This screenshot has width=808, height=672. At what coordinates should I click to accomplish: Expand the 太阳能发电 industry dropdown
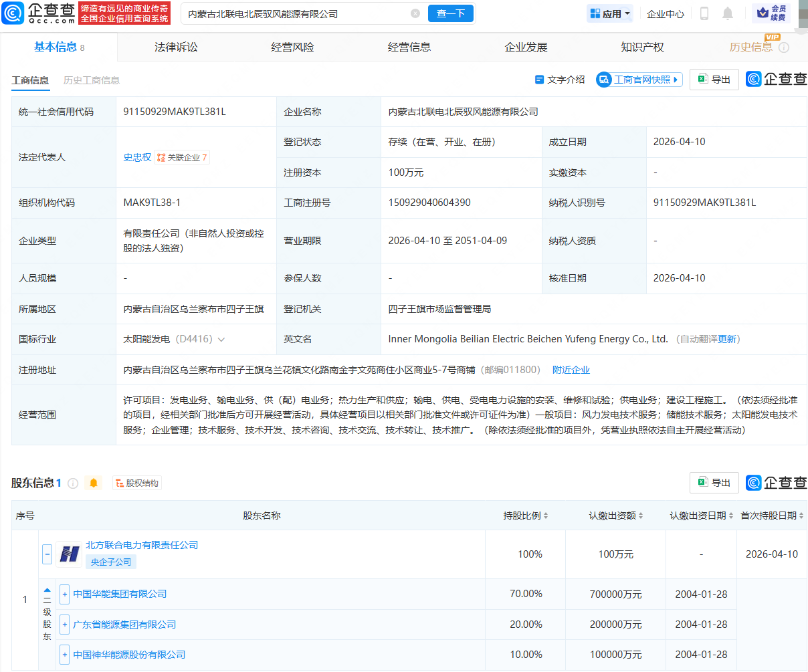tap(219, 339)
